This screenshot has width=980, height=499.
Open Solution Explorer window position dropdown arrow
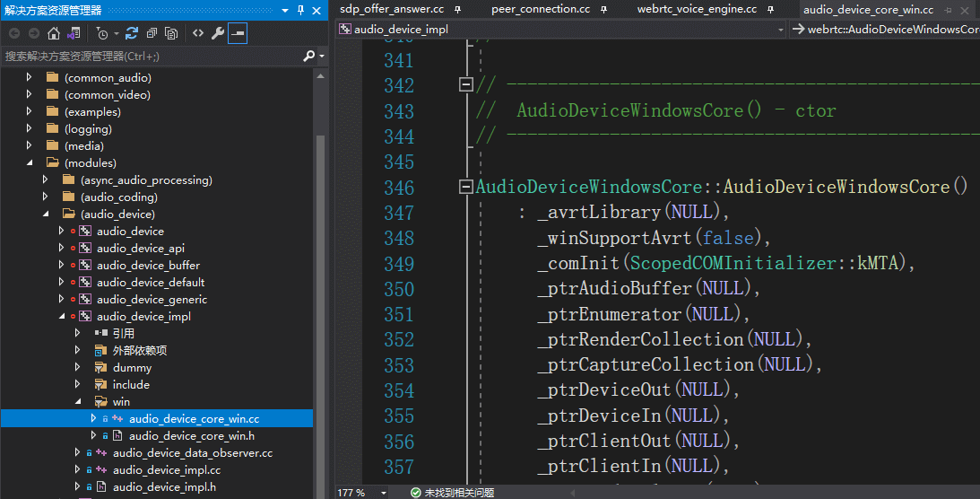click(285, 11)
